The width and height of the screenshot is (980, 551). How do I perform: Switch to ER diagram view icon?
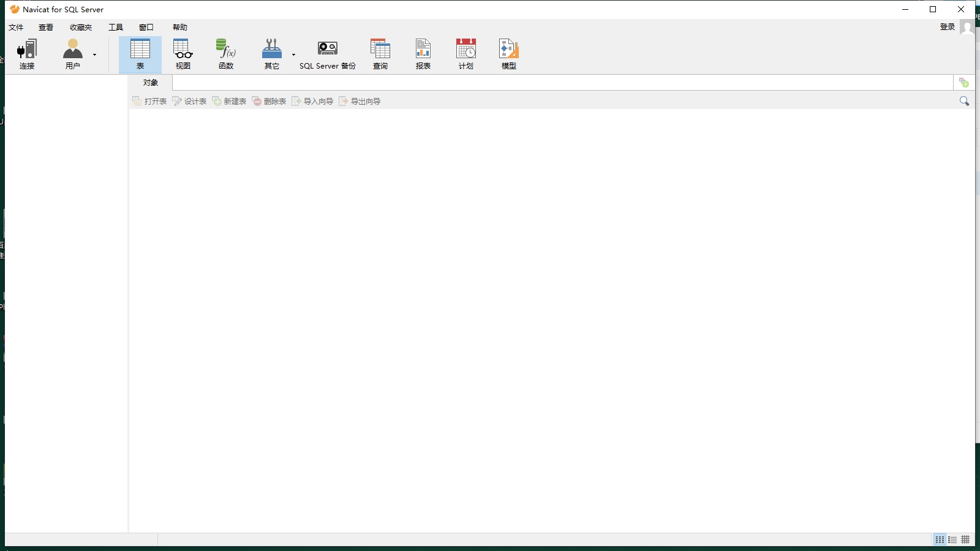coord(966,539)
